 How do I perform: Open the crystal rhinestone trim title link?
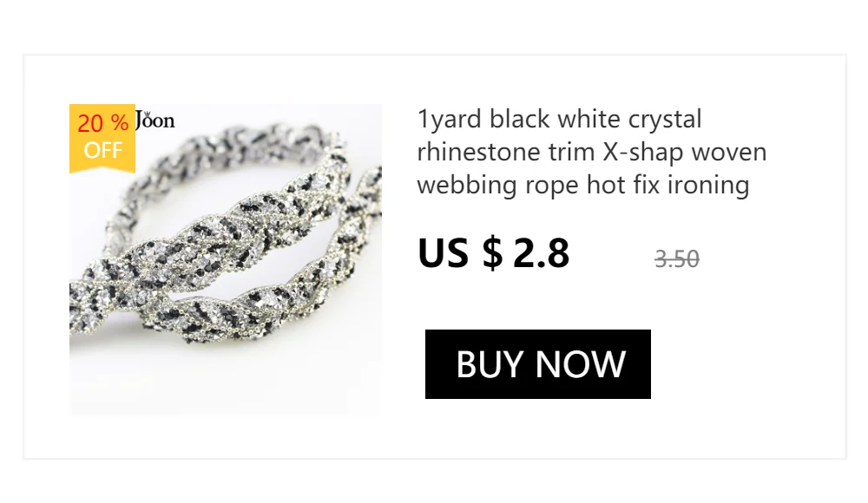[x=592, y=152]
